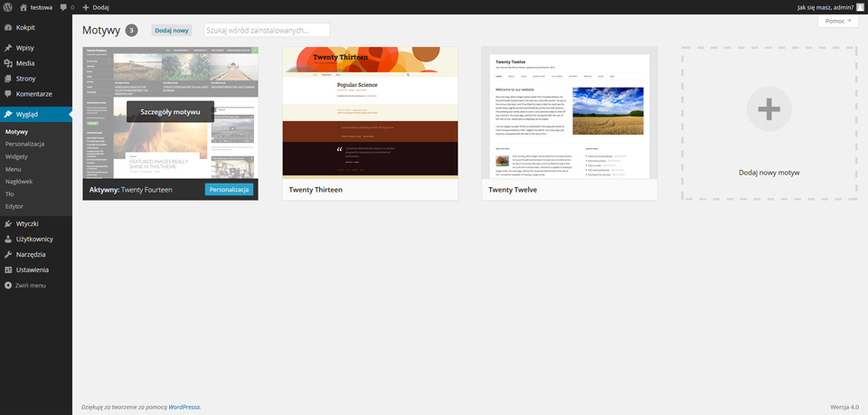Click the Szczegóły motywu overlay button
Viewport: 868px width, 415px height.
[170, 112]
